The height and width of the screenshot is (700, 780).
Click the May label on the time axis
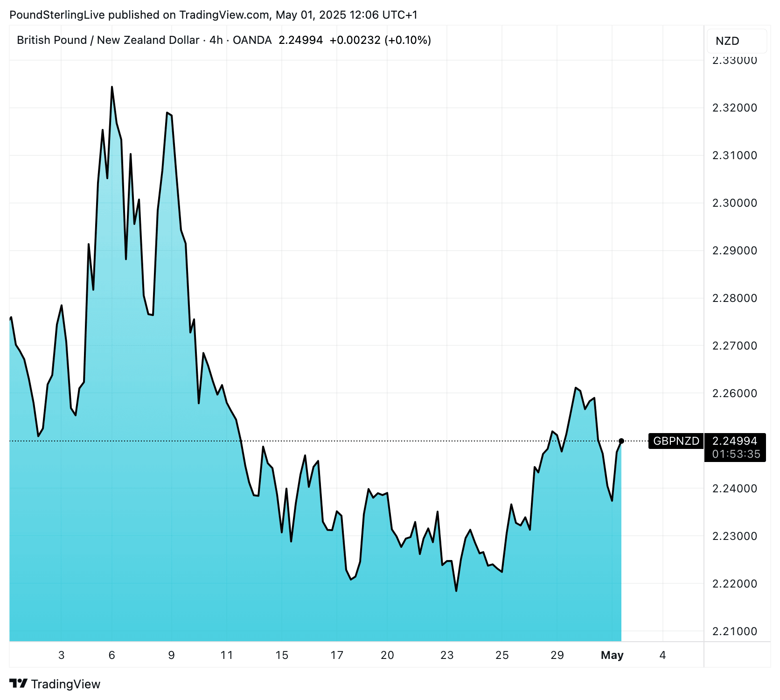tap(612, 655)
